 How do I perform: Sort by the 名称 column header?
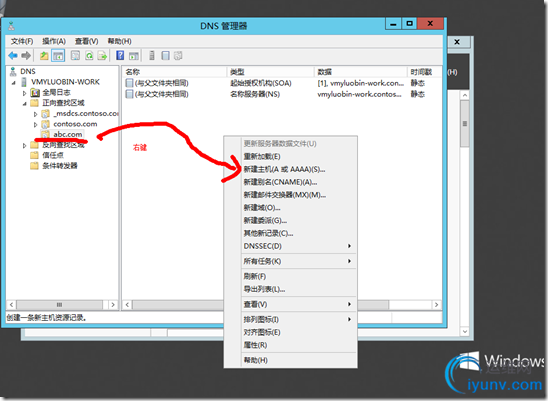tap(174, 72)
